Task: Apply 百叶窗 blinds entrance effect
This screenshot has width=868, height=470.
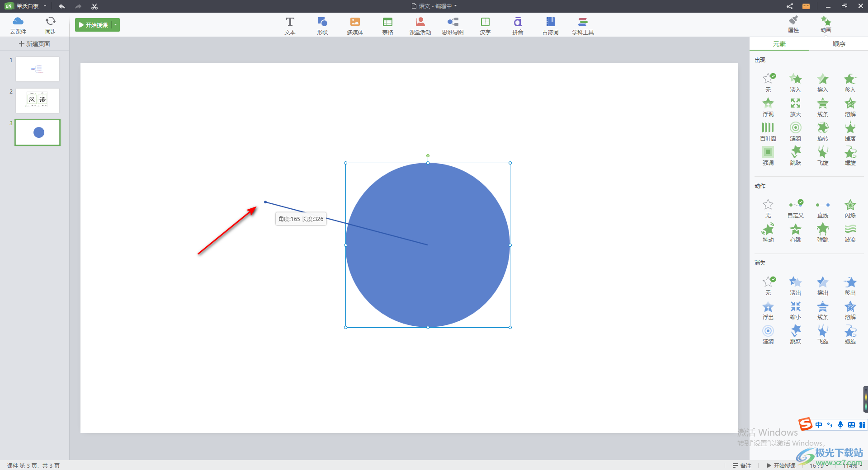Action: point(768,132)
